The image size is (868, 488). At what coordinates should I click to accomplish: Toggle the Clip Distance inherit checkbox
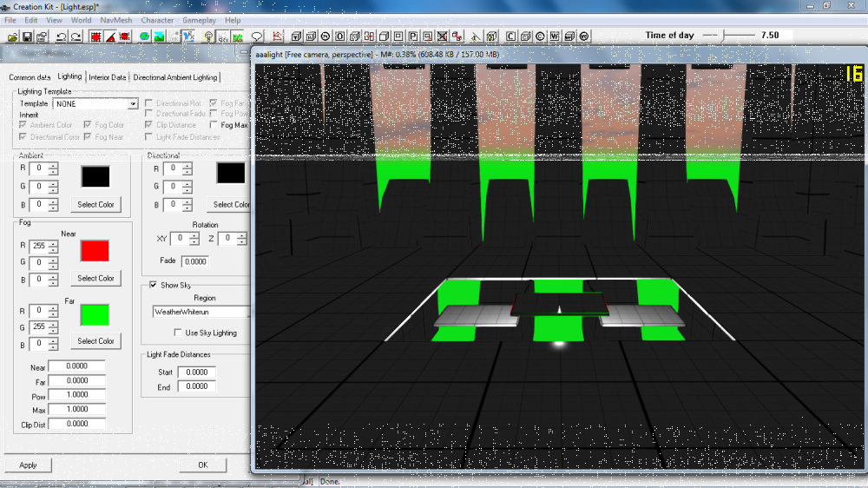point(148,125)
